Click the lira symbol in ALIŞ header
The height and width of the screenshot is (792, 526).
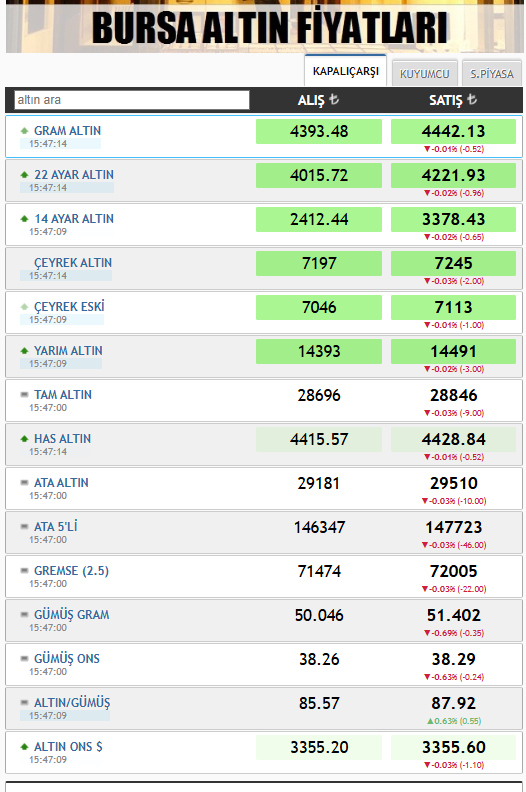333,99
